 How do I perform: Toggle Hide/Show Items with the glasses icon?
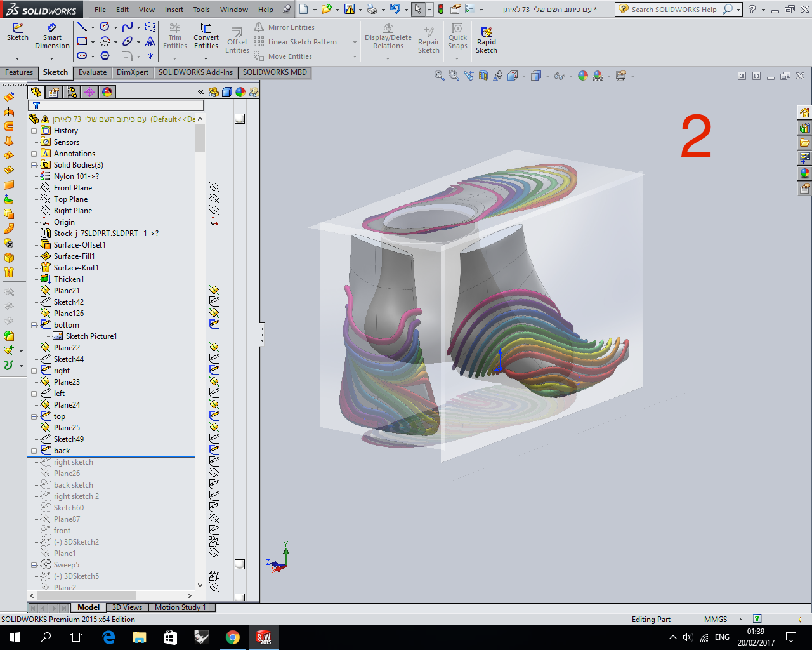pyautogui.click(x=559, y=75)
